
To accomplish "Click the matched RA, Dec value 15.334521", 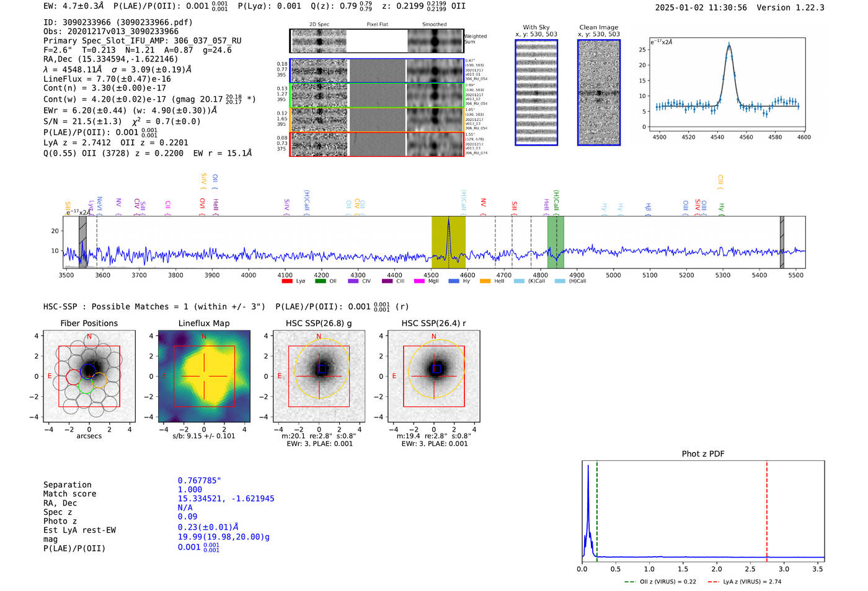I will [x=226, y=499].
